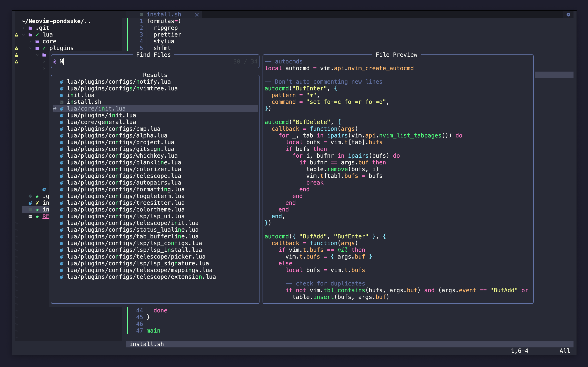
Task: Click the blue Lua icon beside notify.lua result
Action: pyautogui.click(x=62, y=82)
